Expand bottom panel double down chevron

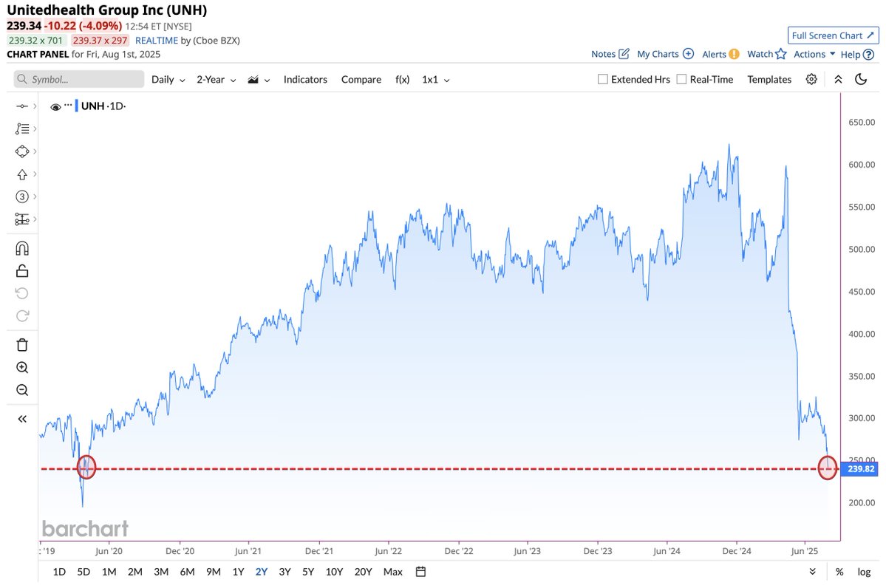pyautogui.click(x=813, y=572)
